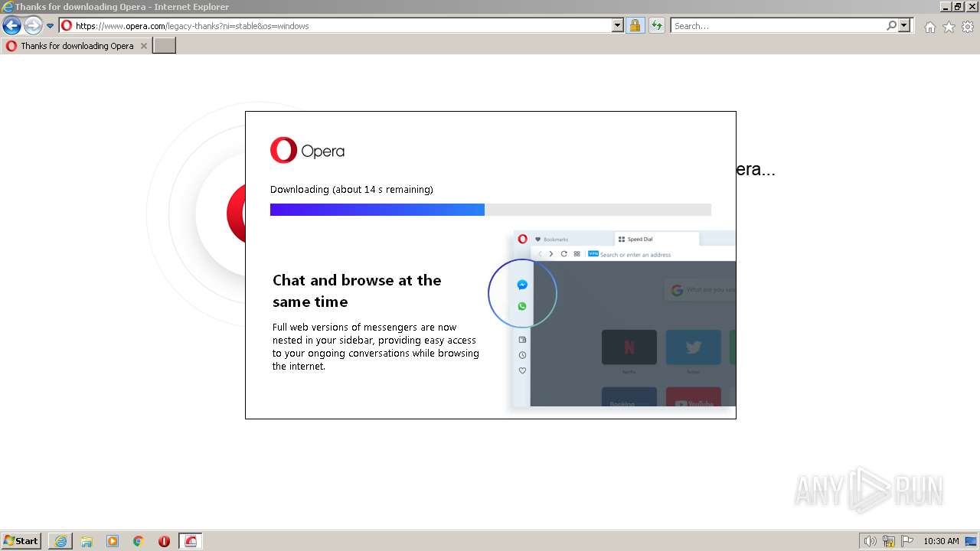
Task: Open the IE Tools gear icon
Action: tap(968, 27)
